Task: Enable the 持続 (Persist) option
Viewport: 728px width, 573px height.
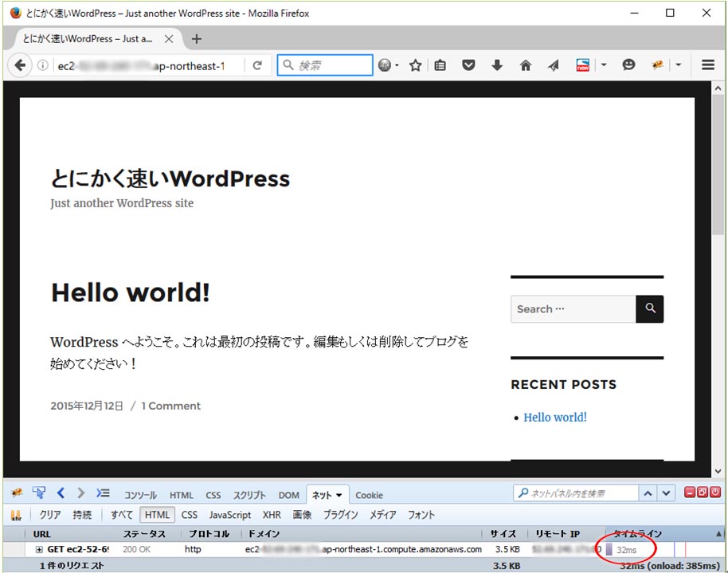Action: 83,514
